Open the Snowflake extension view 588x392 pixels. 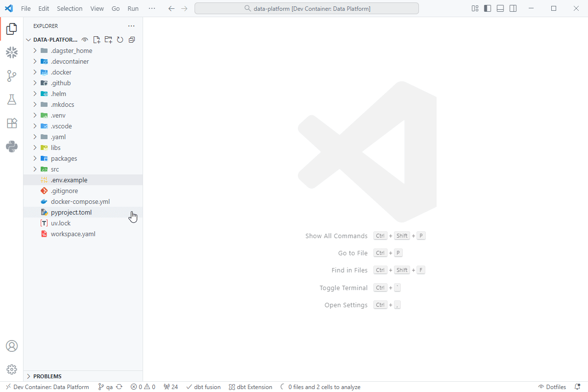point(12,52)
